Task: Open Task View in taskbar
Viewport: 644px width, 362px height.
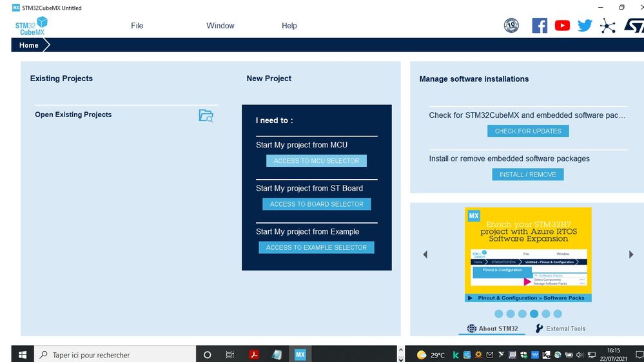Action: click(x=230, y=355)
